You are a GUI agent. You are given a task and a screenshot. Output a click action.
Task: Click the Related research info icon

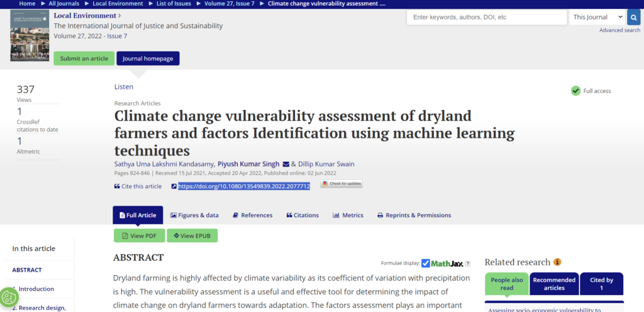coord(557,262)
